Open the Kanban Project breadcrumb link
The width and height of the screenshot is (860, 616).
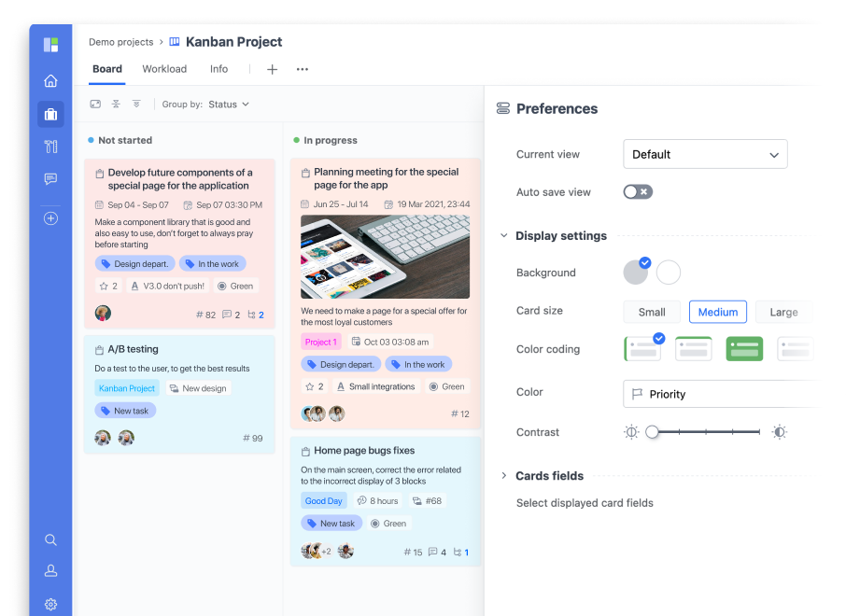[233, 41]
